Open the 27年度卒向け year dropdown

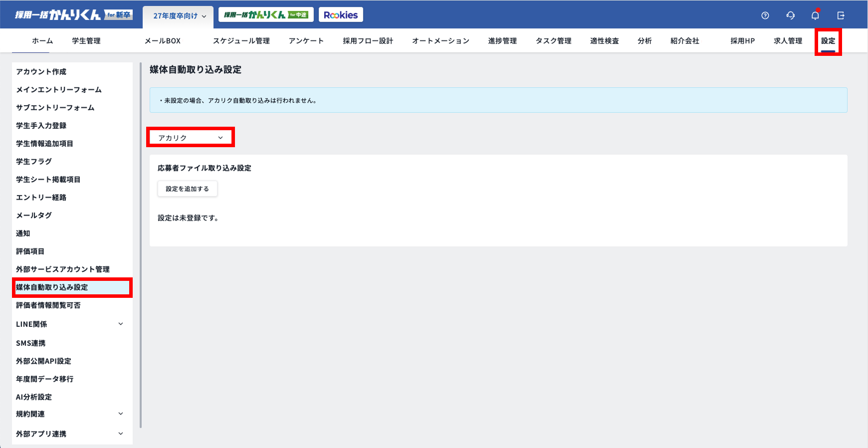(x=179, y=16)
